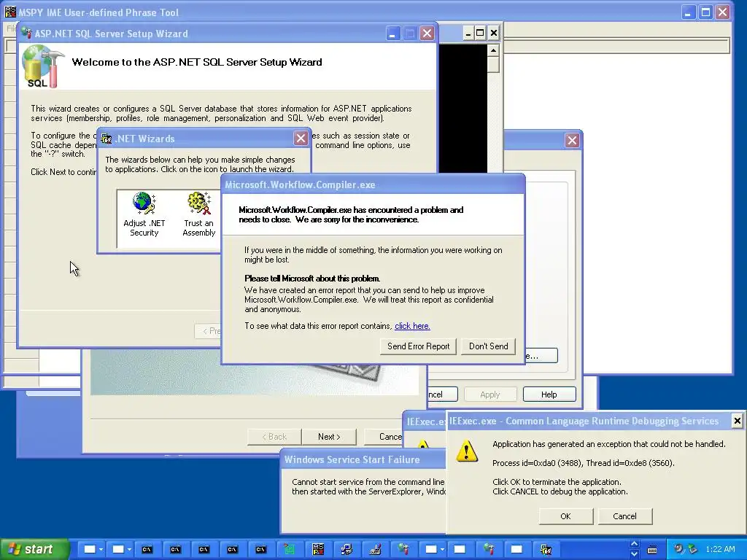Image resolution: width=747 pixels, height=560 pixels.
Task: Close the .NET Wizards window
Action: coord(301,139)
